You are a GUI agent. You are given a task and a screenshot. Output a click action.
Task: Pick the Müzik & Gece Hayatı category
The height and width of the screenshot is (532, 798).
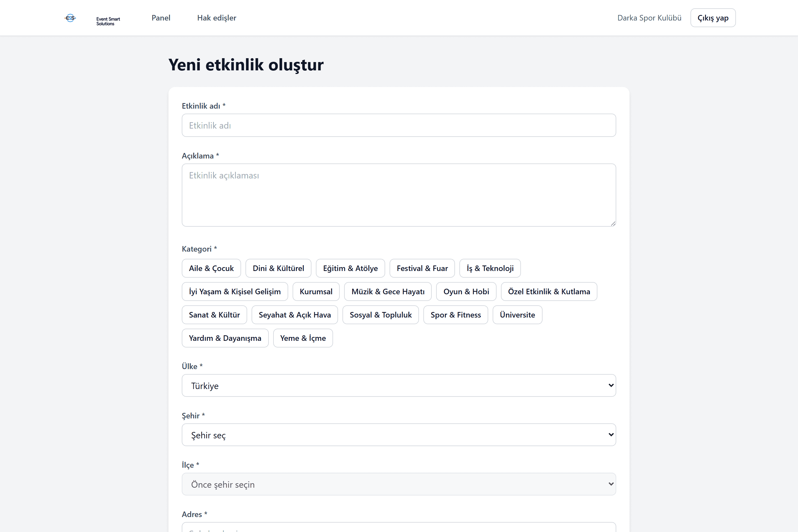coord(388,291)
